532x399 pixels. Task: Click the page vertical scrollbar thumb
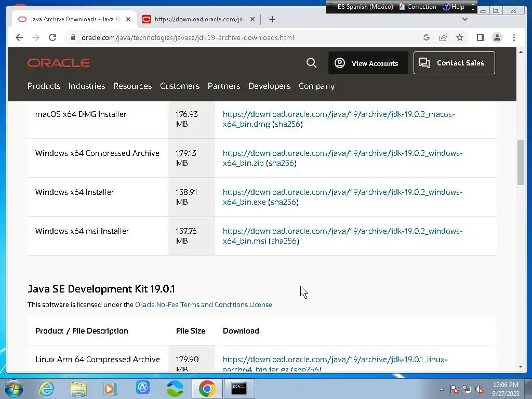pos(521,162)
